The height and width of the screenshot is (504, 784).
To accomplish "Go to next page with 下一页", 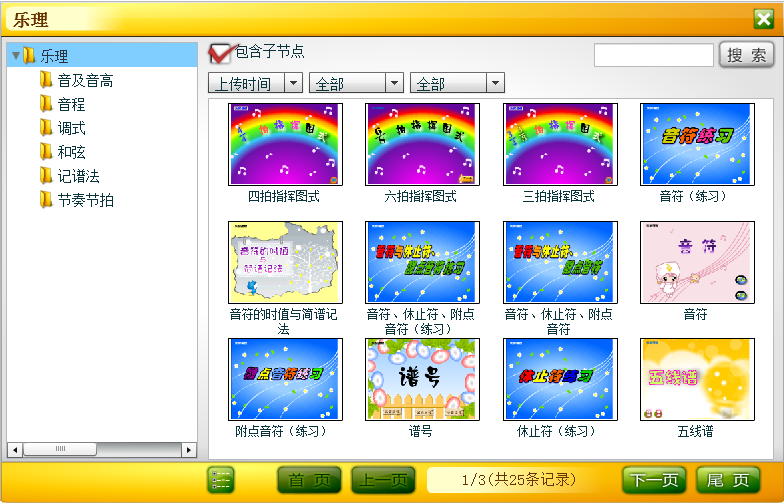I will 654,480.
